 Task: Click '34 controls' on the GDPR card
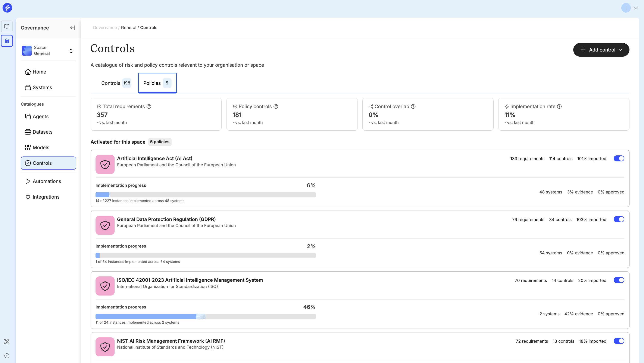pyautogui.click(x=560, y=220)
